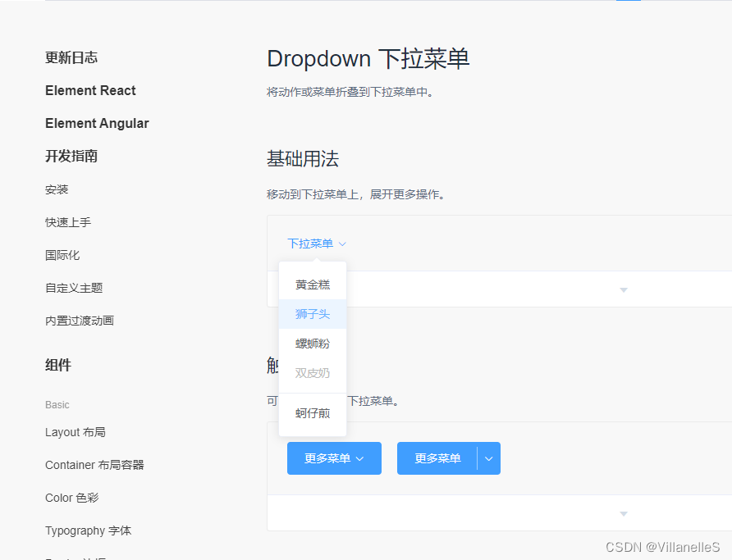
Task: Expand the chevron next to 下拉菜单
Action: [341, 244]
